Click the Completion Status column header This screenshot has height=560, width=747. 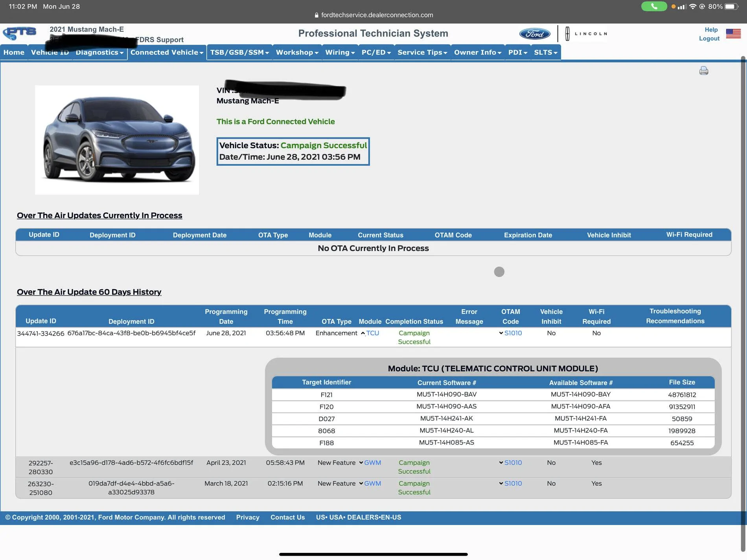(x=414, y=321)
